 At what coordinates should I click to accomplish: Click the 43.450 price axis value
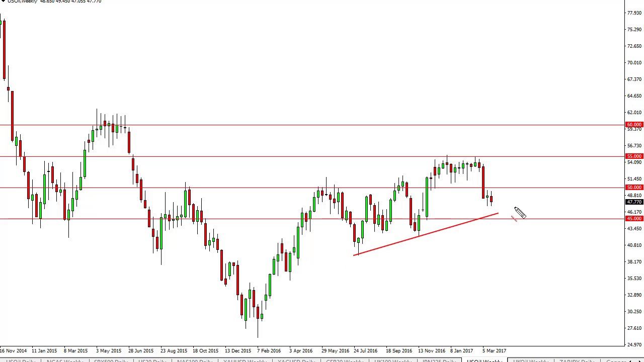coord(634,228)
